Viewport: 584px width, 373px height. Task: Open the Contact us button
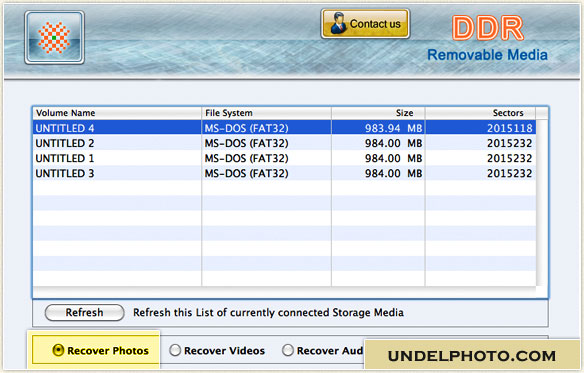click(x=365, y=24)
